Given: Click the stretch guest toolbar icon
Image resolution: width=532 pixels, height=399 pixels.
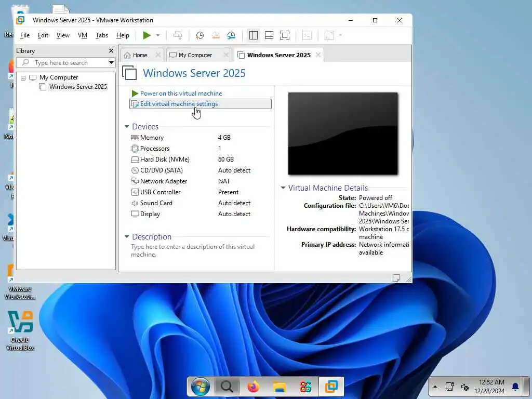Looking at the screenshot, I should click(329, 35).
